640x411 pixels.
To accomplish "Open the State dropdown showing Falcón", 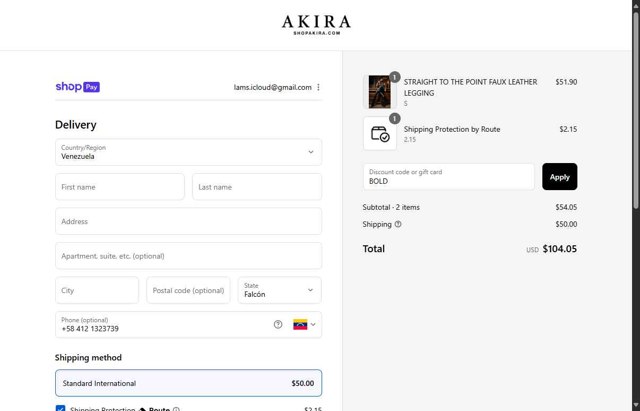I will [280, 290].
